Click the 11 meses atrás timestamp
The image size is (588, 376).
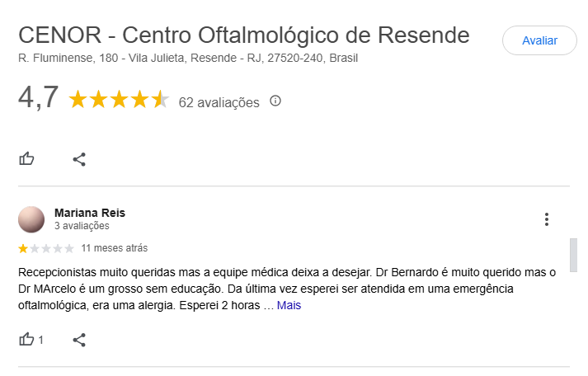(x=115, y=248)
